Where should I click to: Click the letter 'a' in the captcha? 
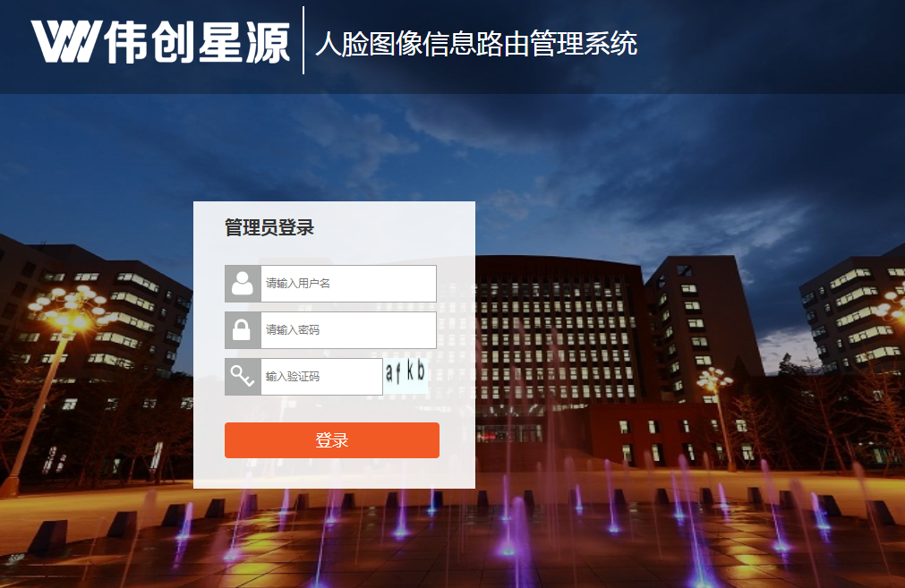(389, 373)
